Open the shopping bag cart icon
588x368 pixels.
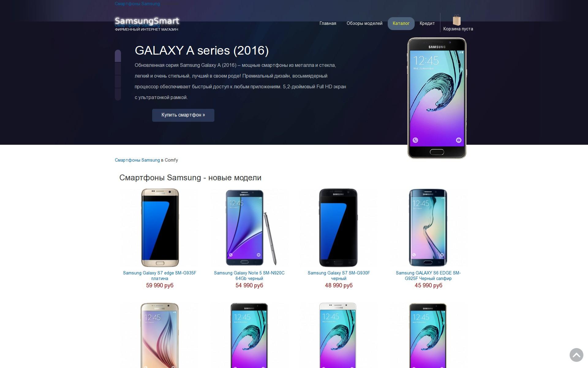tap(457, 20)
